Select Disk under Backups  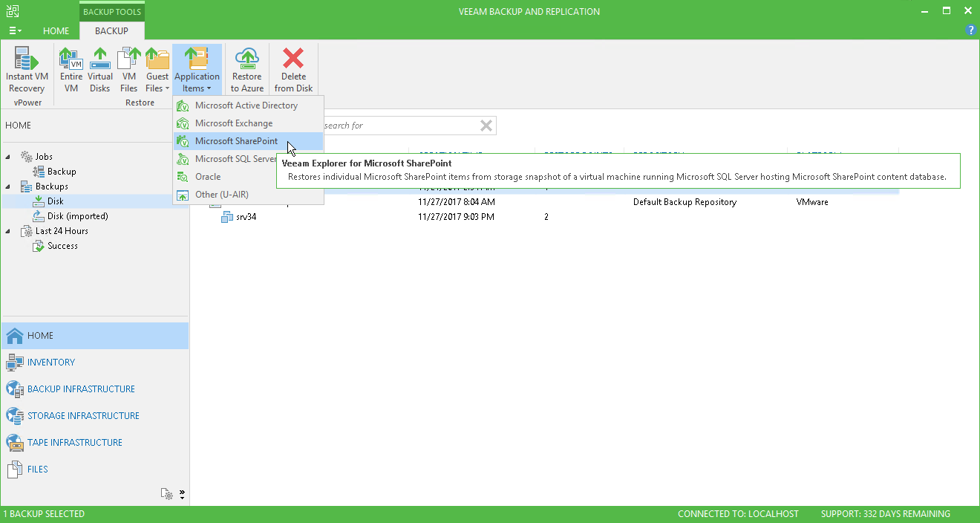[x=56, y=201]
